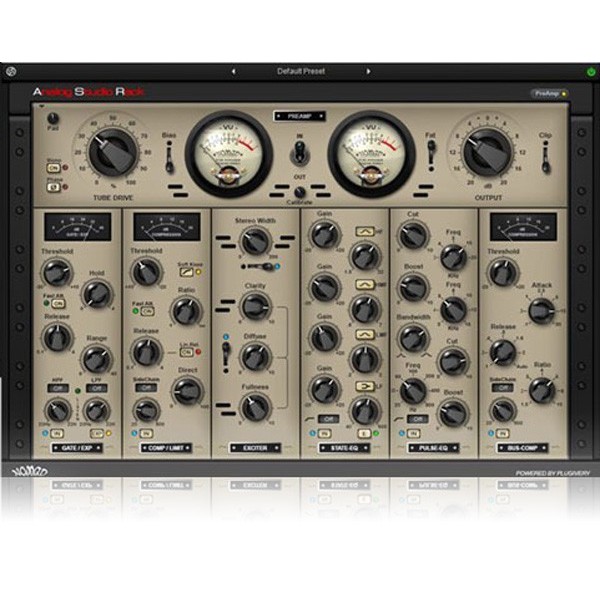Click the Tube Drive knob
The image size is (600, 600).
pos(113,152)
